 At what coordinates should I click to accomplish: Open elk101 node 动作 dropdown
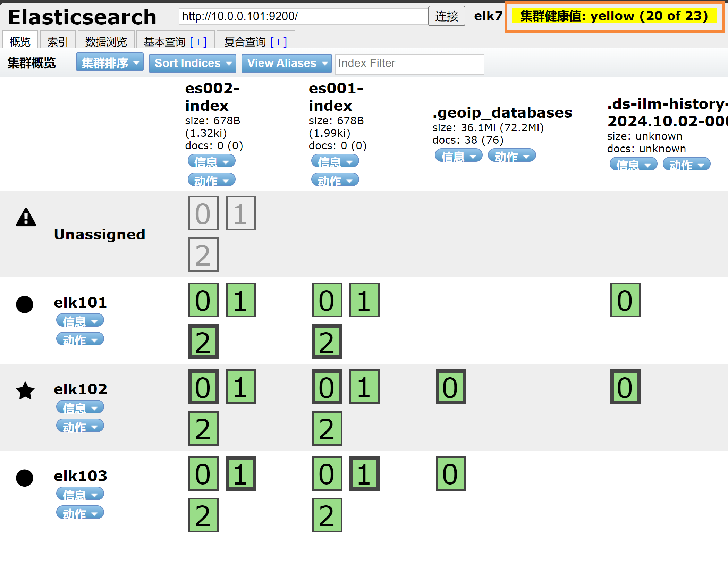80,339
